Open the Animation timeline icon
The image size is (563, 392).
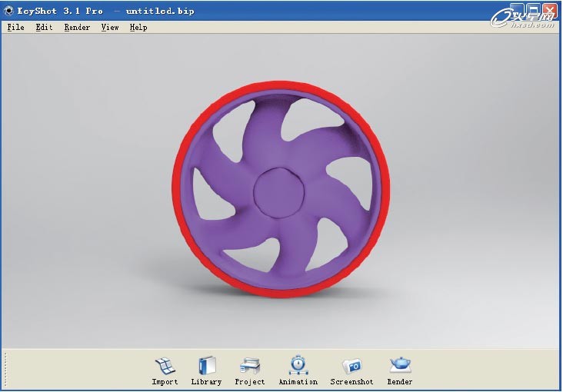point(298,365)
